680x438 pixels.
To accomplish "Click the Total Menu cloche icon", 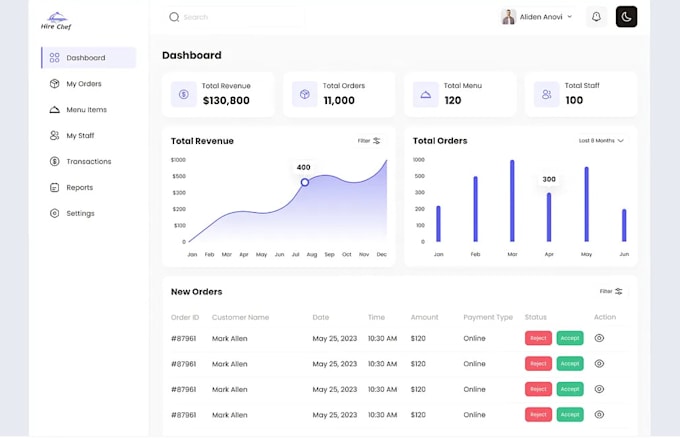I will click(x=425, y=94).
